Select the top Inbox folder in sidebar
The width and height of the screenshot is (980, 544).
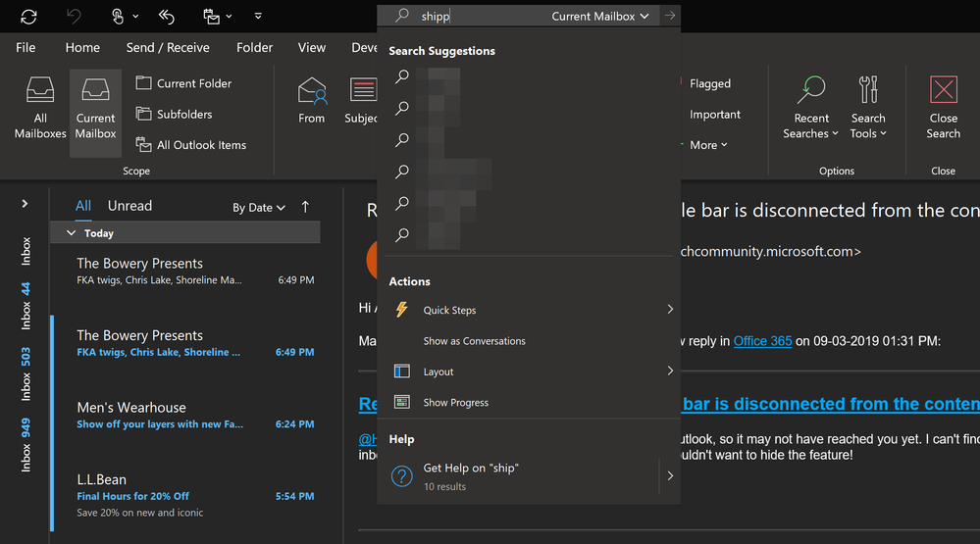click(x=26, y=251)
